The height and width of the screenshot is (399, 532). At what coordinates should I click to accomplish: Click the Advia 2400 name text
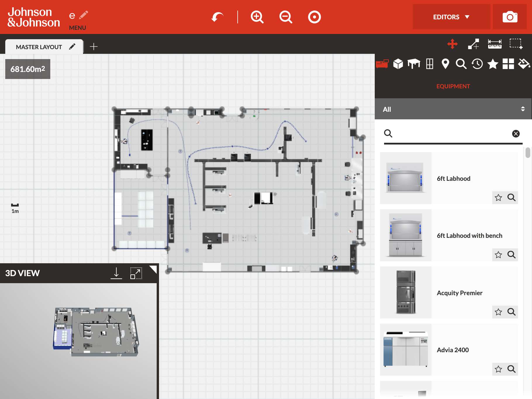click(453, 350)
